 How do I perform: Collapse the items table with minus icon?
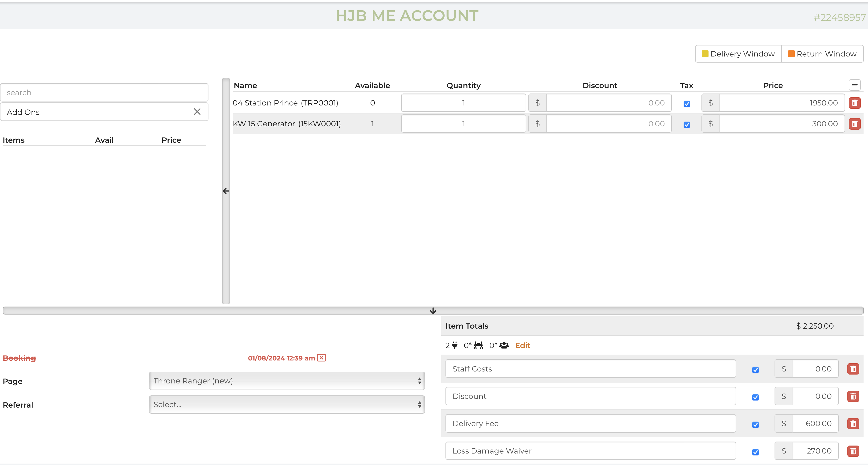click(x=854, y=85)
